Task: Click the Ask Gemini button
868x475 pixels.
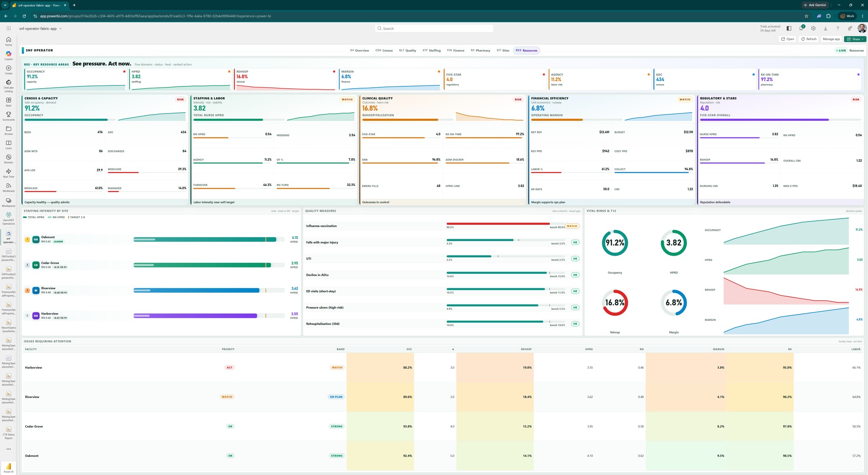Action: [x=815, y=5]
